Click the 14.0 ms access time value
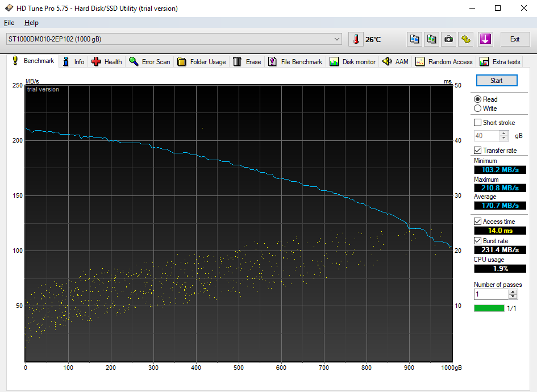The height and width of the screenshot is (392, 537). pos(500,231)
